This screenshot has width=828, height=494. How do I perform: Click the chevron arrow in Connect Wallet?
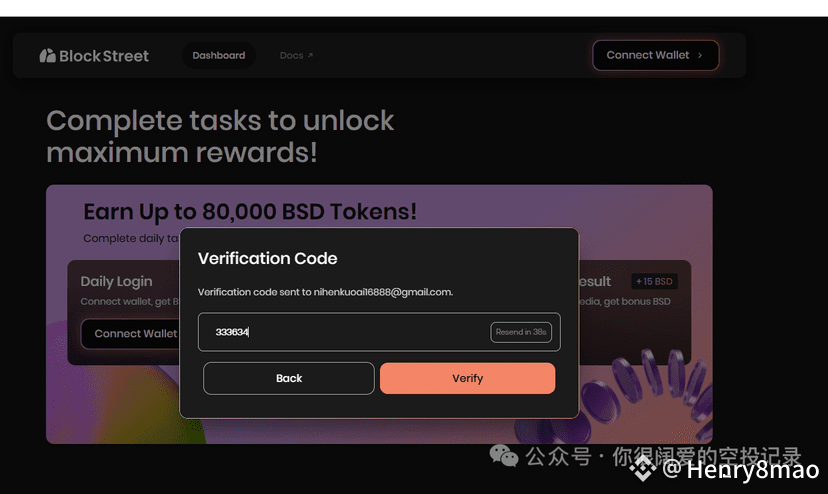point(700,55)
